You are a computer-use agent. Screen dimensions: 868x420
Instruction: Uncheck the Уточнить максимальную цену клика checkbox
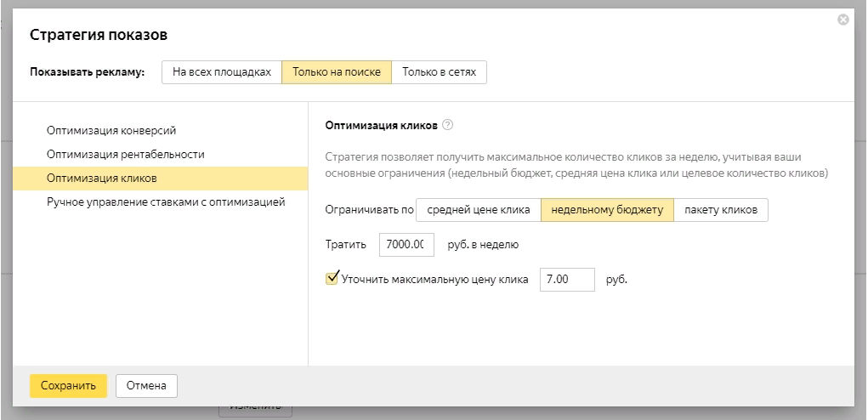pos(332,278)
